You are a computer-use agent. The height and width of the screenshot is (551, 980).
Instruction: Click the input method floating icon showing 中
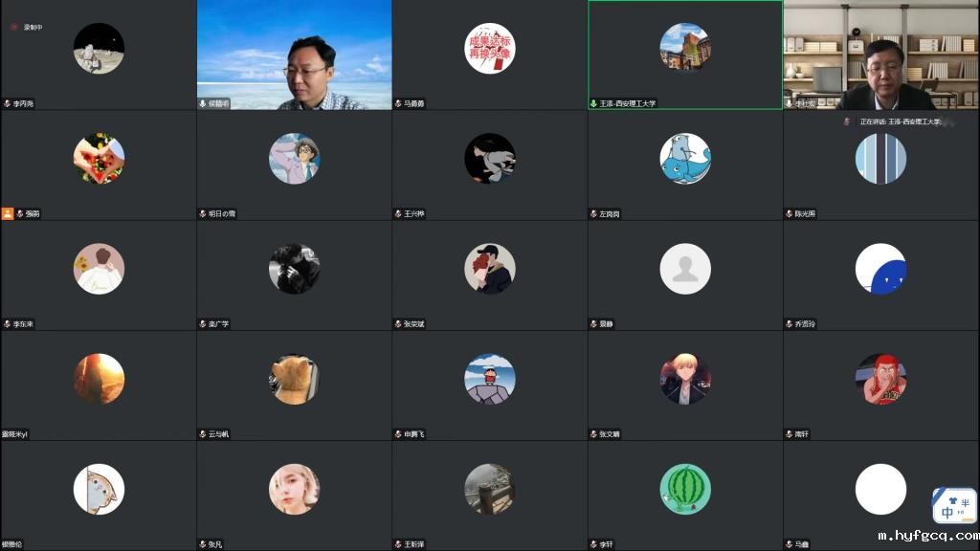pyautogui.click(x=954, y=506)
